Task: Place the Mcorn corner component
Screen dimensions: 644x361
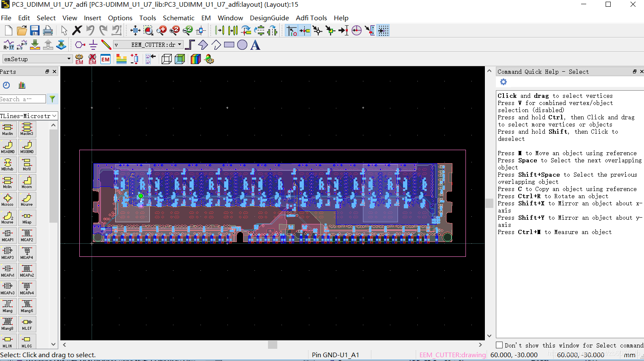Action: click(27, 182)
